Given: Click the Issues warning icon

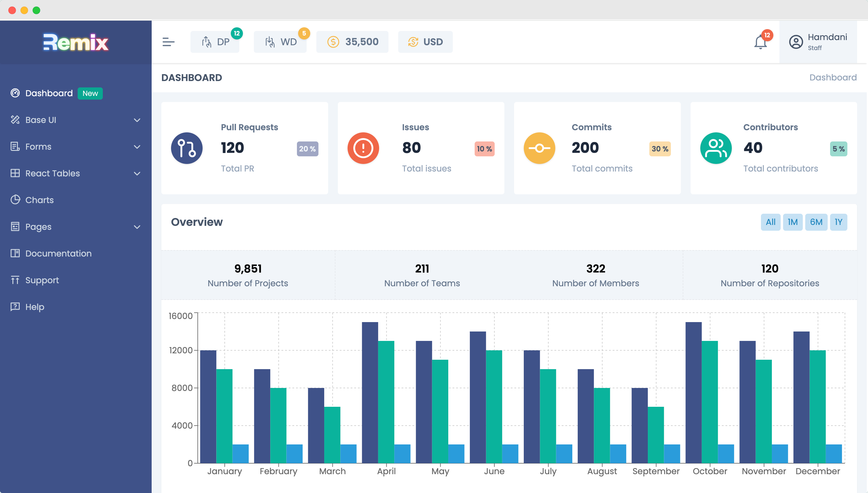Looking at the screenshot, I should tap(363, 148).
